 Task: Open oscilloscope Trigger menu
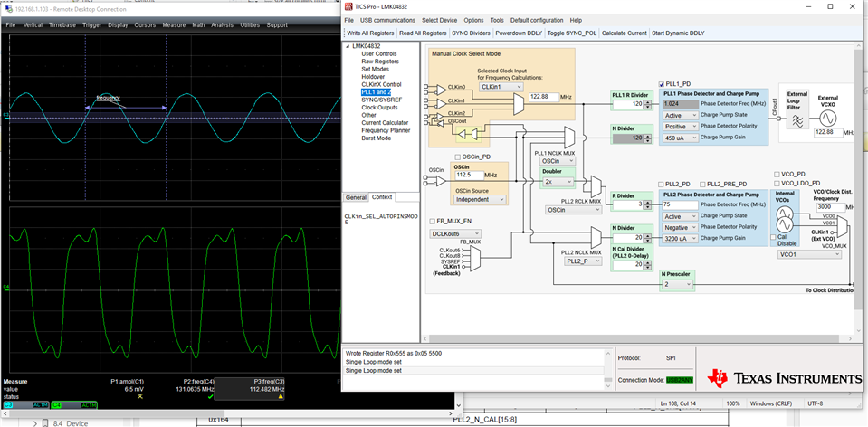[91, 25]
